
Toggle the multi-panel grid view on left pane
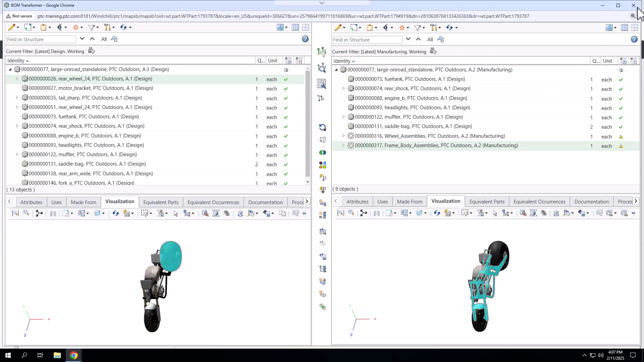click(x=306, y=27)
